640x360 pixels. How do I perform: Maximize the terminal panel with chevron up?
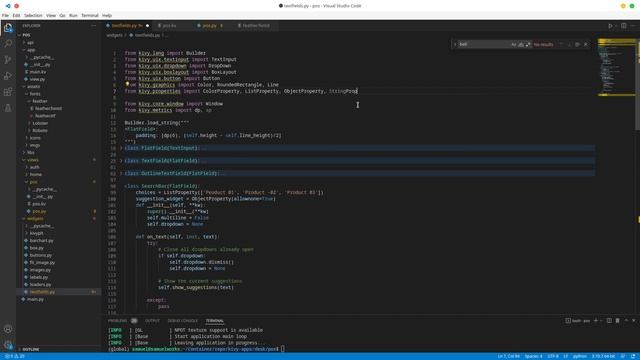626,321
